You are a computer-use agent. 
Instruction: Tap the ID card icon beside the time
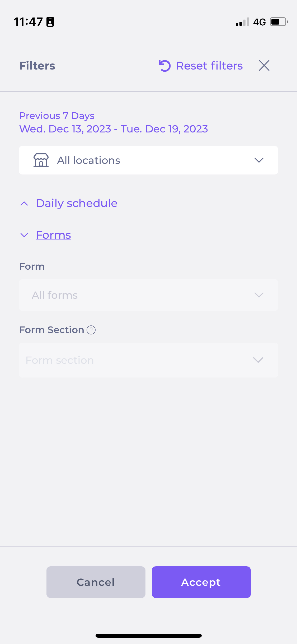(x=50, y=22)
